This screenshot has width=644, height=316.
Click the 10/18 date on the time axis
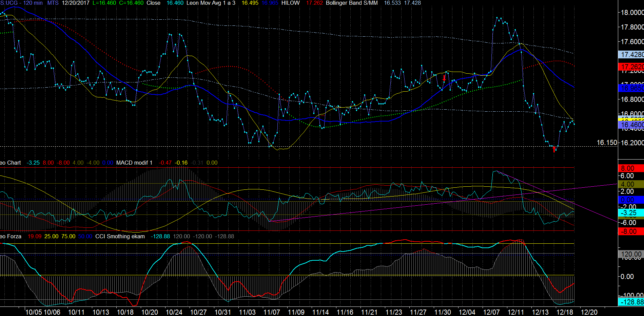pyautogui.click(x=125, y=312)
